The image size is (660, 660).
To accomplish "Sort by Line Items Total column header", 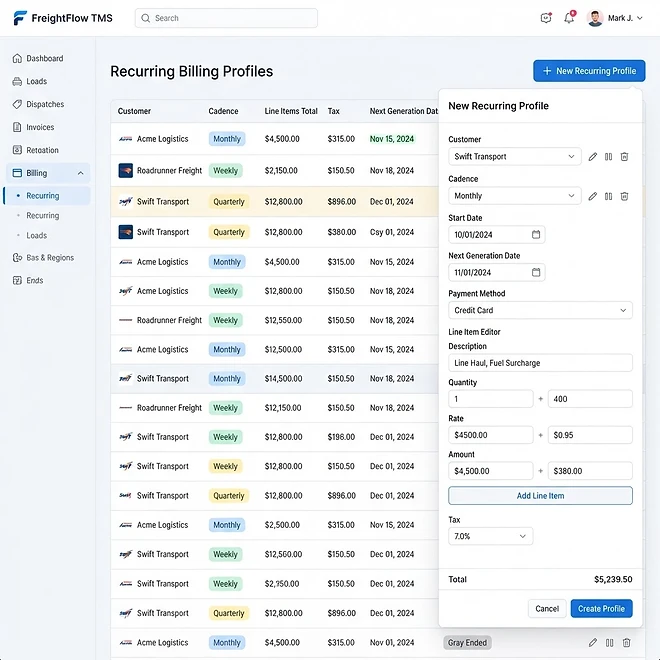I will click(291, 111).
